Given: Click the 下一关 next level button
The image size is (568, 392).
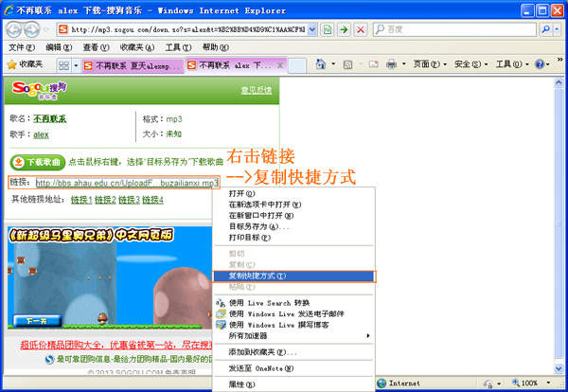Looking at the screenshot, I should point(37,321).
